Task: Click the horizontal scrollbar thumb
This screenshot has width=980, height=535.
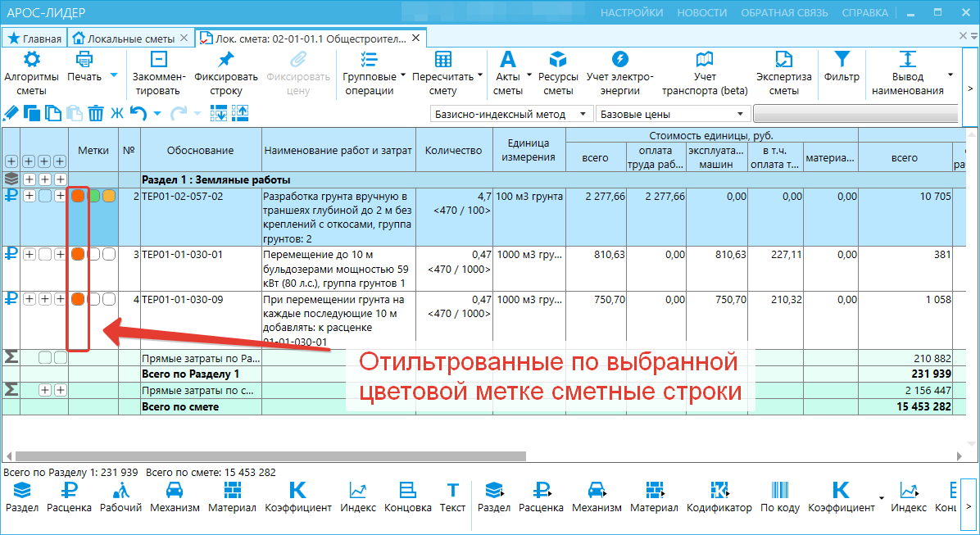Action: (x=270, y=456)
